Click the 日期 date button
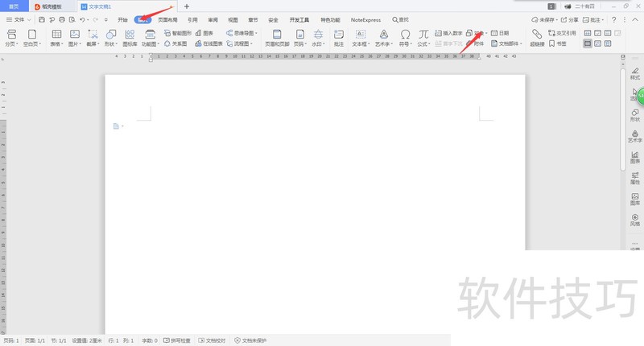 (500, 33)
